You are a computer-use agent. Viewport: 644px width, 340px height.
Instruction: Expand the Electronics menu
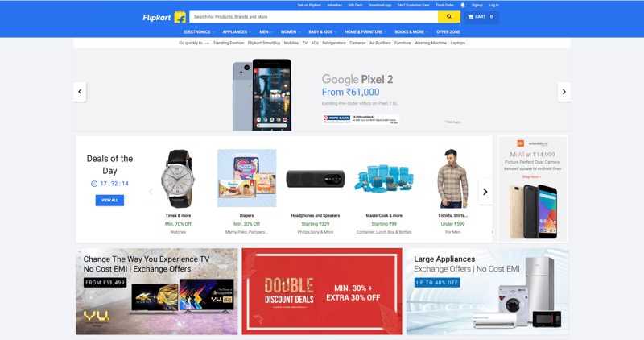click(x=199, y=32)
